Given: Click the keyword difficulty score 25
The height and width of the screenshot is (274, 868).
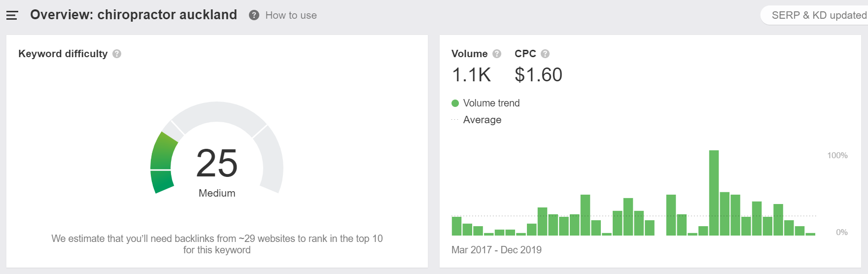Looking at the screenshot, I should 217,163.
